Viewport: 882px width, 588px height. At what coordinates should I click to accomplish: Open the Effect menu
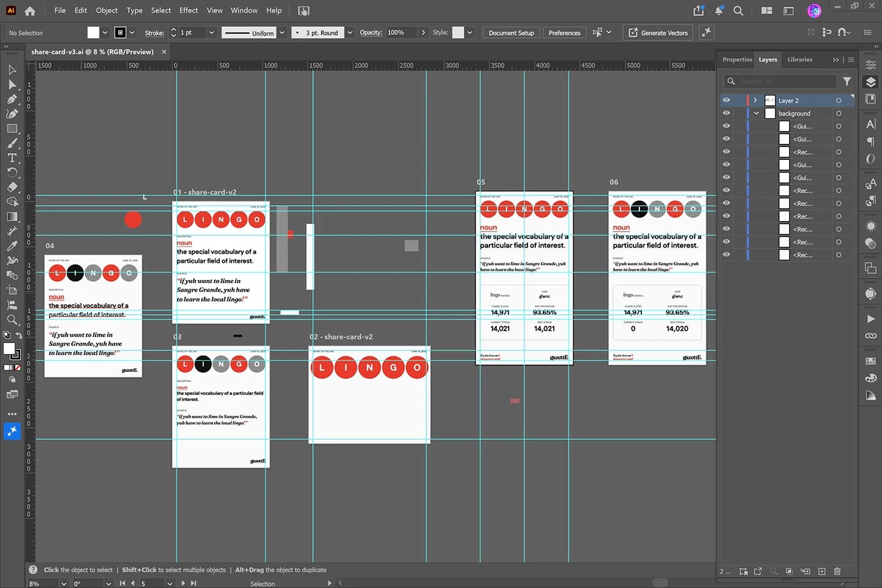tap(189, 10)
